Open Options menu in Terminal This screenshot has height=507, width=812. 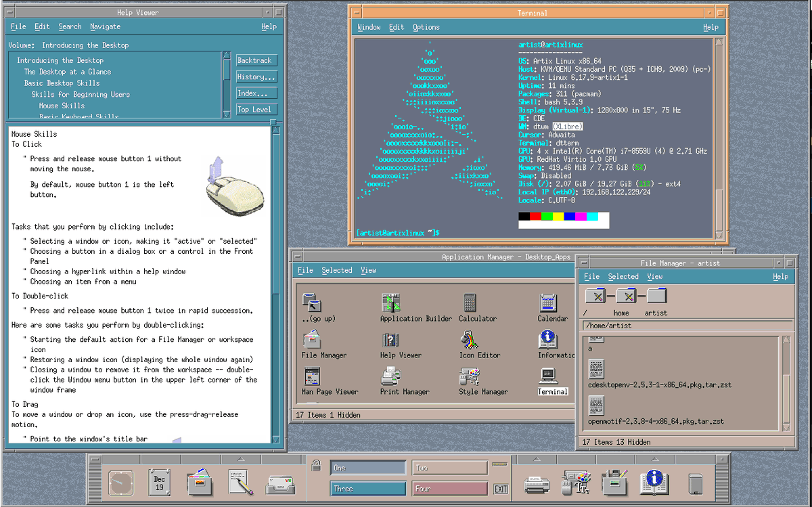click(x=426, y=27)
